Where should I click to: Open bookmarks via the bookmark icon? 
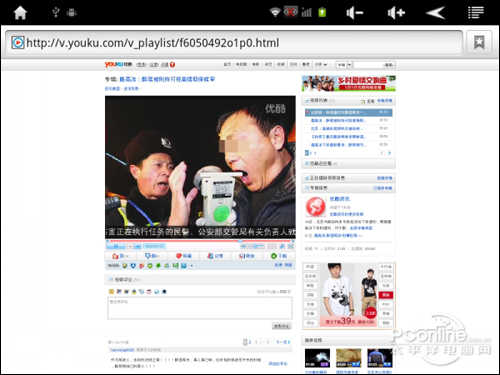point(479,43)
